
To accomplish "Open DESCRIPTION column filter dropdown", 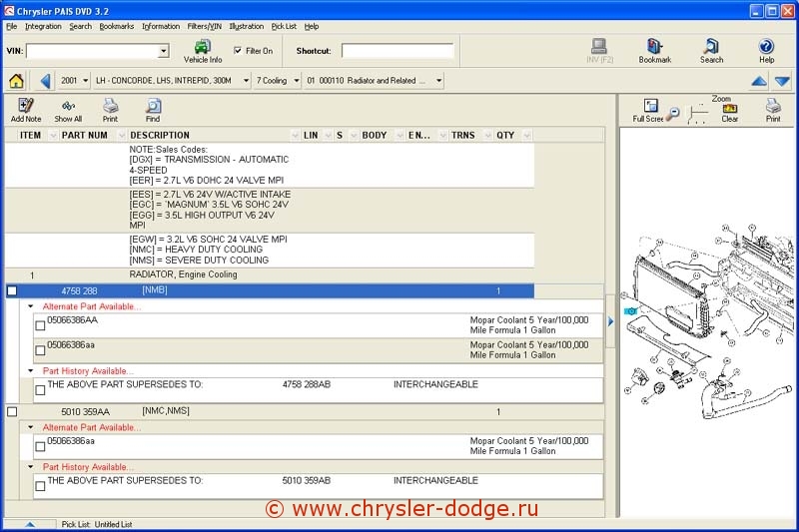I will pyautogui.click(x=295, y=136).
